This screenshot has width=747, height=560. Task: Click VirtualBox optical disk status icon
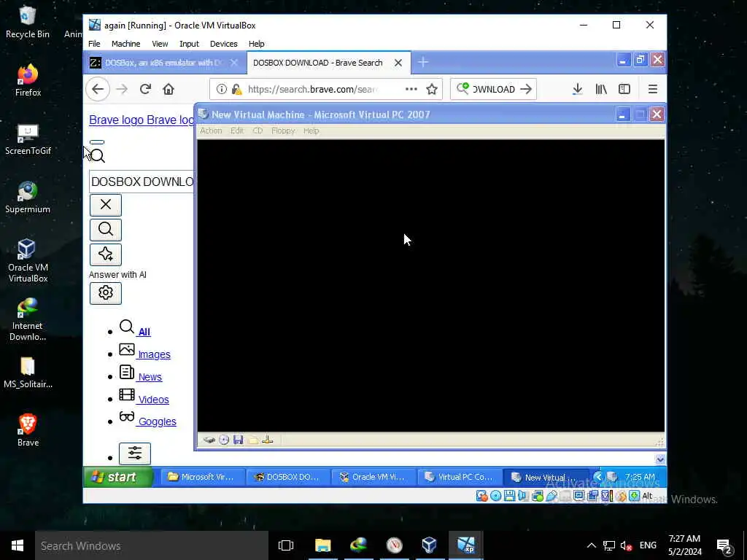[495, 496]
